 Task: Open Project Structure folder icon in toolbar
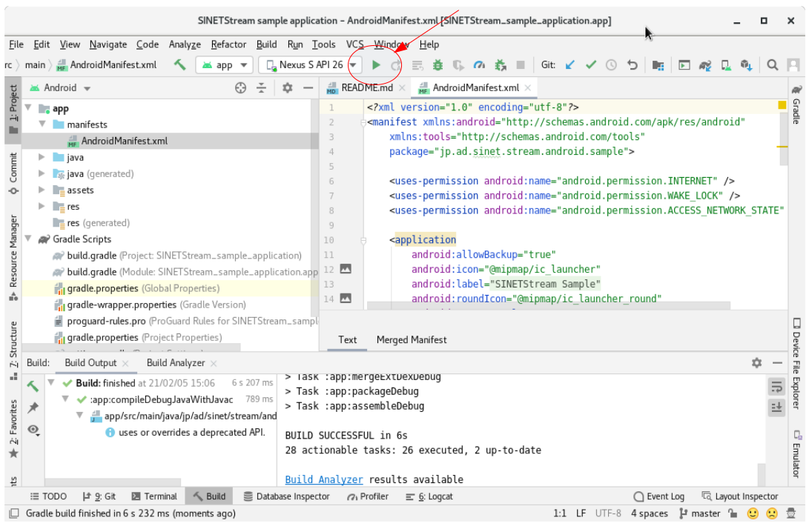click(x=658, y=65)
